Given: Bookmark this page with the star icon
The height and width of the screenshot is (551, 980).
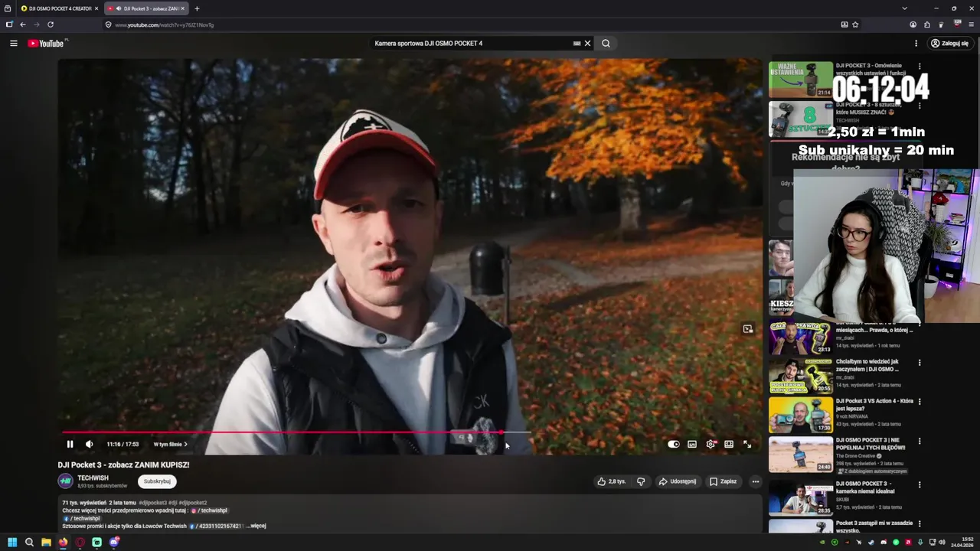Looking at the screenshot, I should (855, 24).
